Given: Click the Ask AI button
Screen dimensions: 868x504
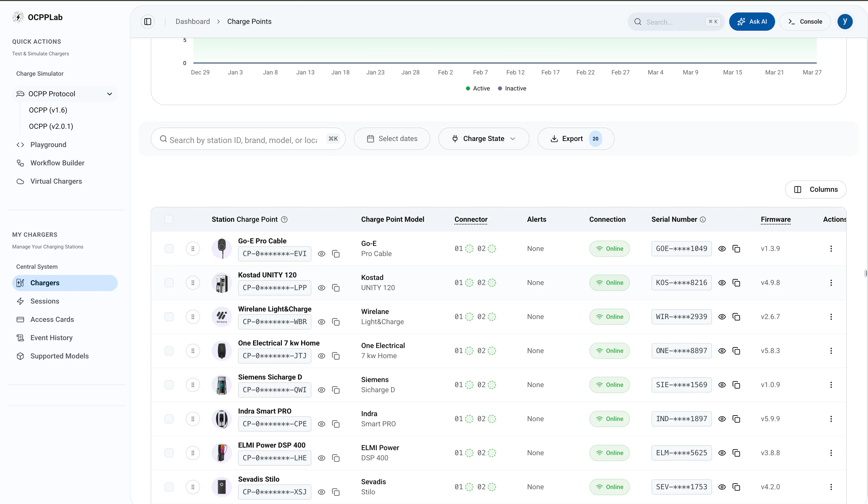Looking at the screenshot, I should point(752,21).
